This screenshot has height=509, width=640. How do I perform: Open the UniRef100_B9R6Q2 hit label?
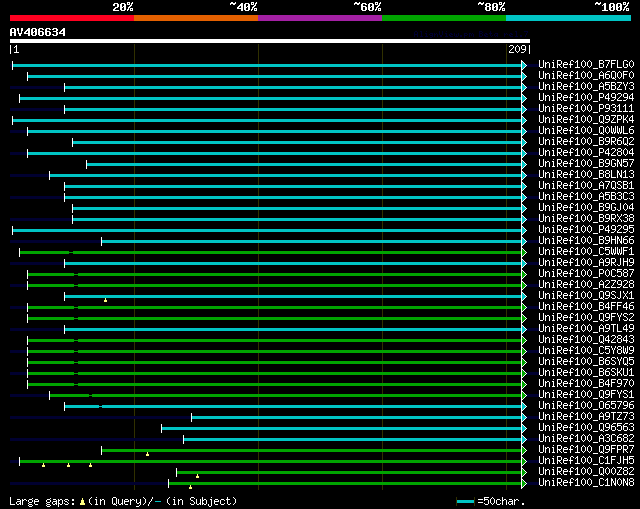pyautogui.click(x=586, y=142)
